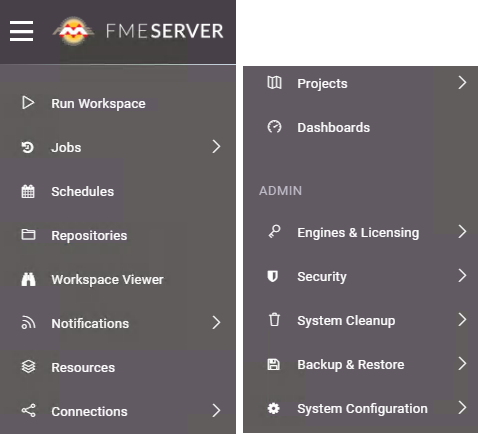
Task: Select the Backup & Restore label
Action: pos(351,365)
